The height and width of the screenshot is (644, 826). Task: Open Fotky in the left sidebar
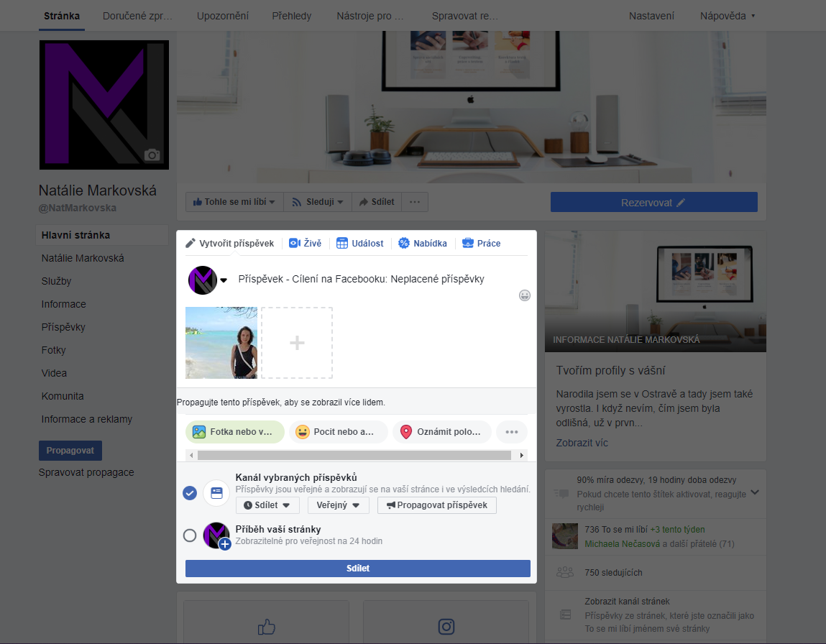[54, 350]
